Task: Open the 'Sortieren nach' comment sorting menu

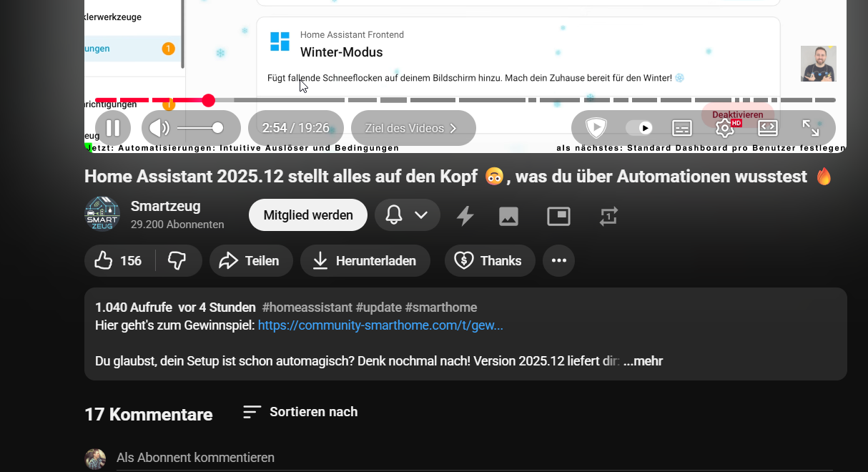Action: 300,412
